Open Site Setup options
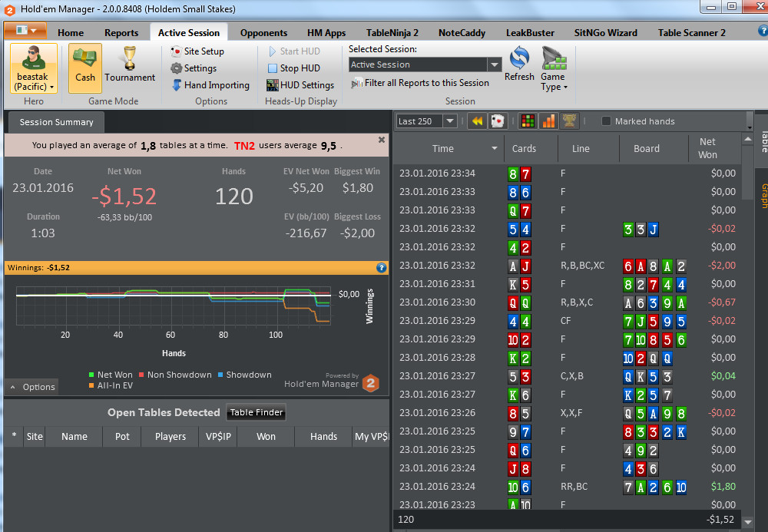Image resolution: width=768 pixels, height=532 pixels. 197,51
